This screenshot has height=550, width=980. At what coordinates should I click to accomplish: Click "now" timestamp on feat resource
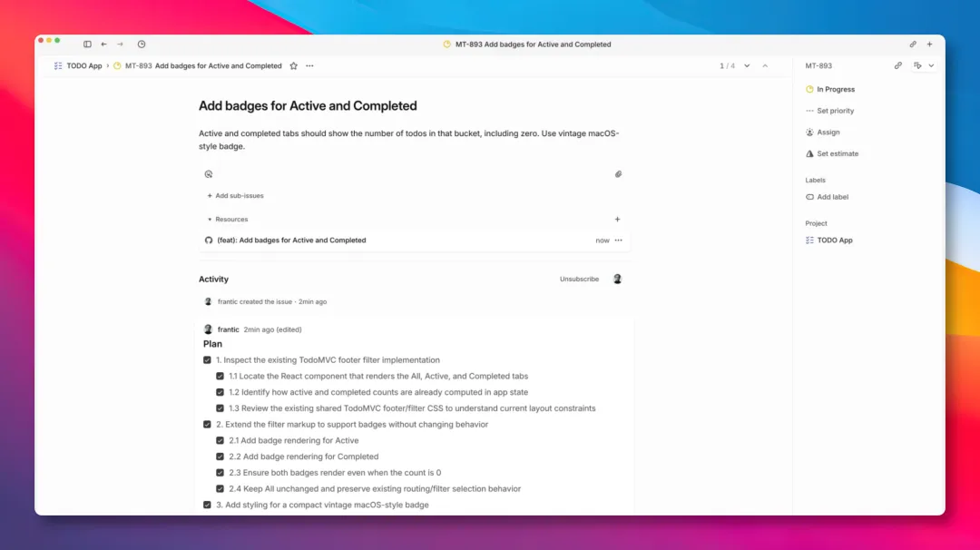point(602,240)
